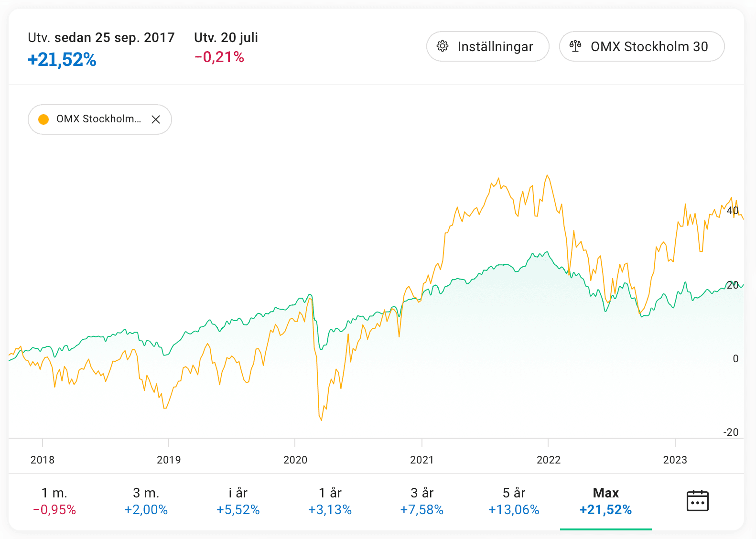
Task: Click the -0,21% daily change value
Action: (x=219, y=57)
